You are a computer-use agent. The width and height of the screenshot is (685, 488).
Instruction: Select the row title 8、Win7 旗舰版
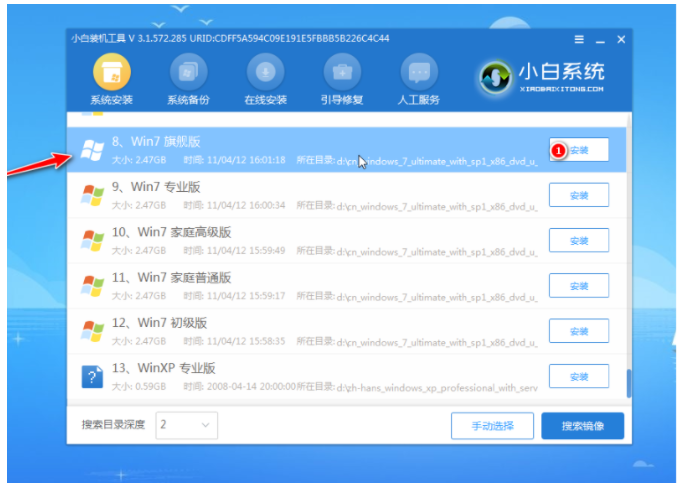[156, 142]
